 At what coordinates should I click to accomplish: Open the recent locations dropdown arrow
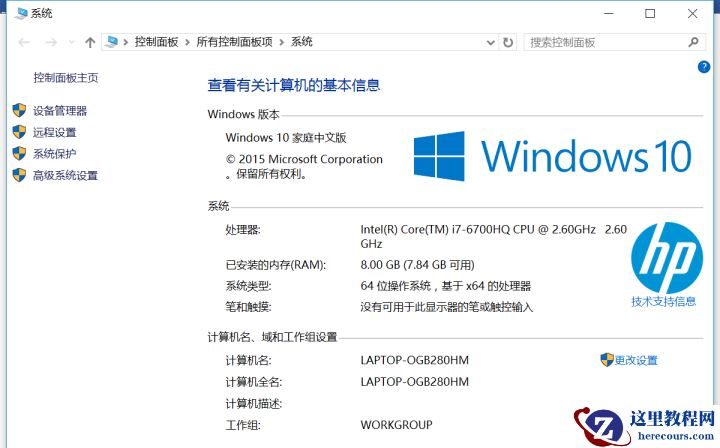71,43
